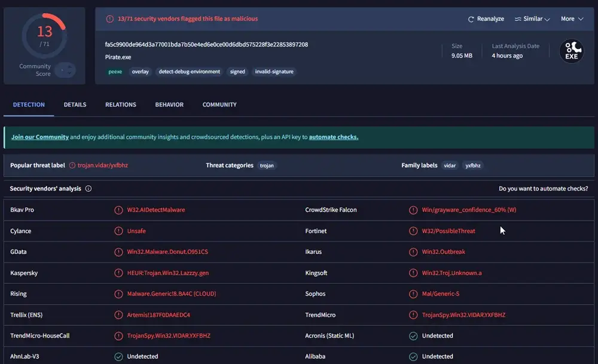Click the info icon beside Security vendors' analysis

[88, 189]
